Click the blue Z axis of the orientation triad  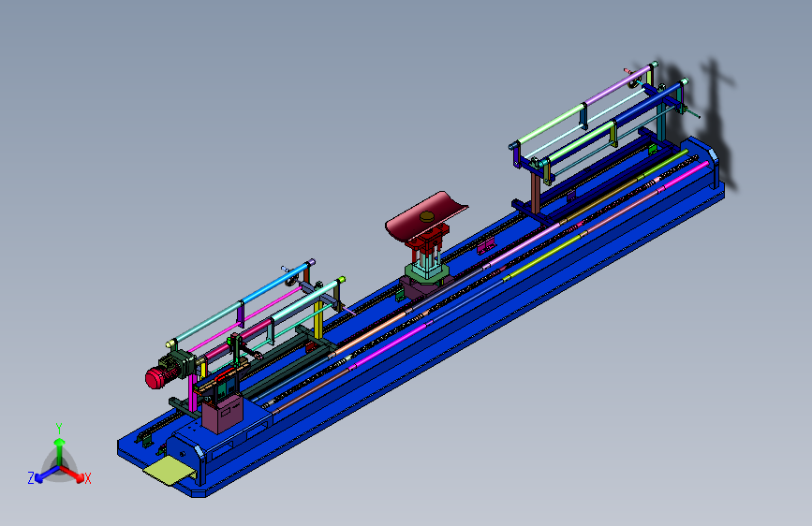[x=47, y=475]
